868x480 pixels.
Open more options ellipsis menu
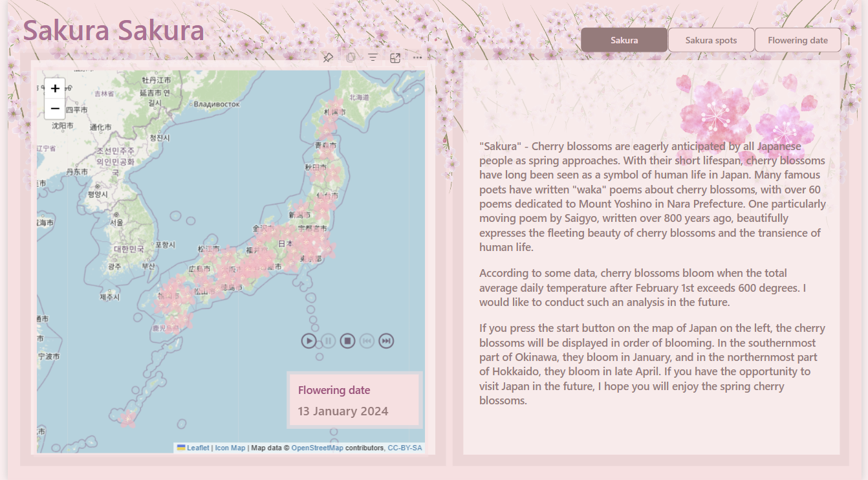tap(417, 58)
